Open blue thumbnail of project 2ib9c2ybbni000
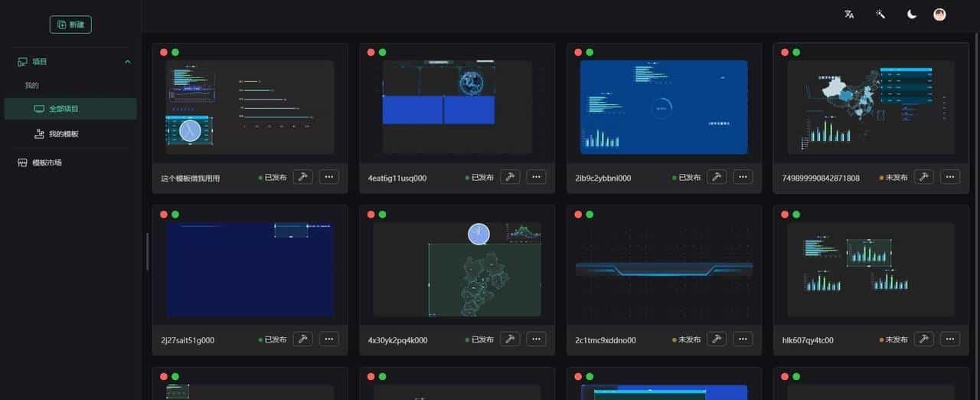 click(x=664, y=107)
